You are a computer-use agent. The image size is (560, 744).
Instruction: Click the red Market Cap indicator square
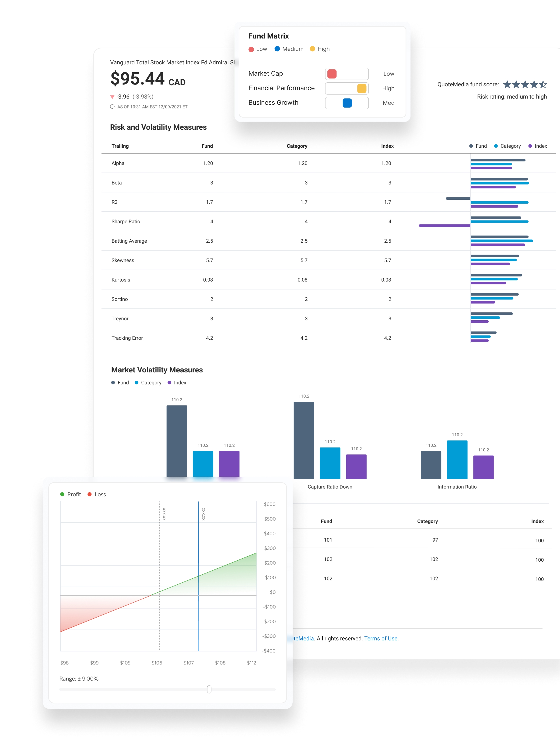[x=332, y=74]
